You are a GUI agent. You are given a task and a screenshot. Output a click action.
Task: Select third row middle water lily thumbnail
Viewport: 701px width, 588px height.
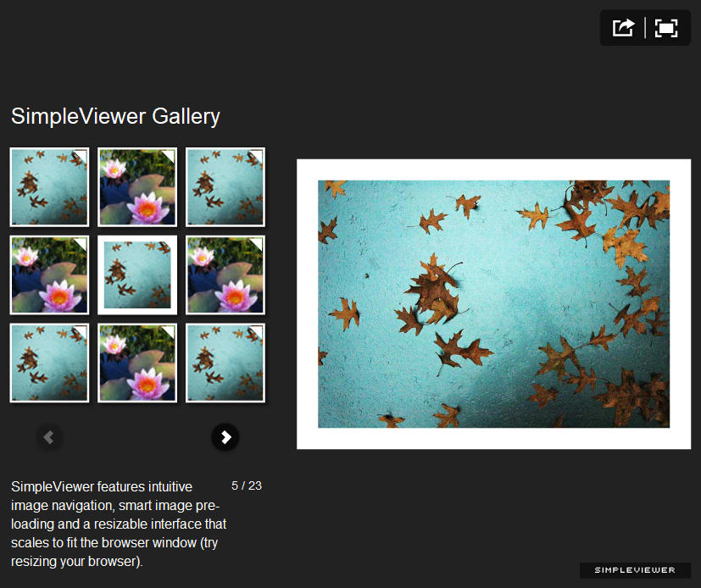click(137, 363)
